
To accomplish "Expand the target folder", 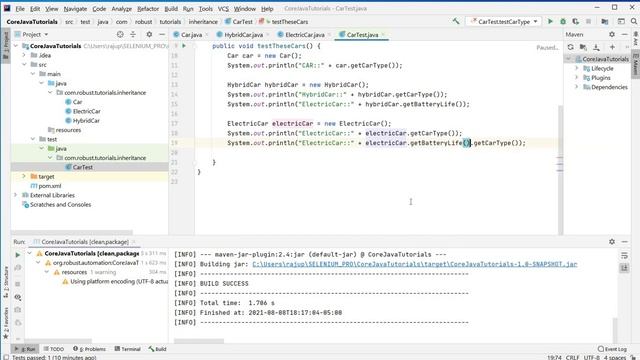I will point(24,176).
